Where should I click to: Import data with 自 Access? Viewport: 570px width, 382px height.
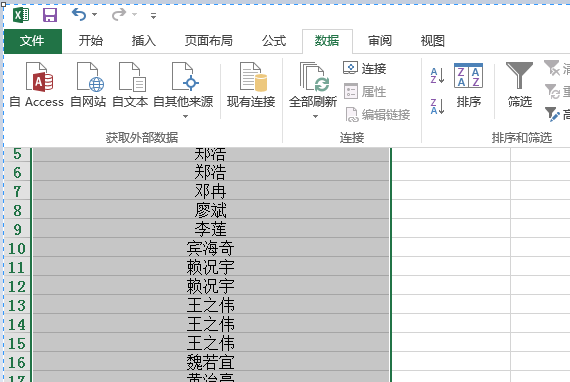click(37, 85)
